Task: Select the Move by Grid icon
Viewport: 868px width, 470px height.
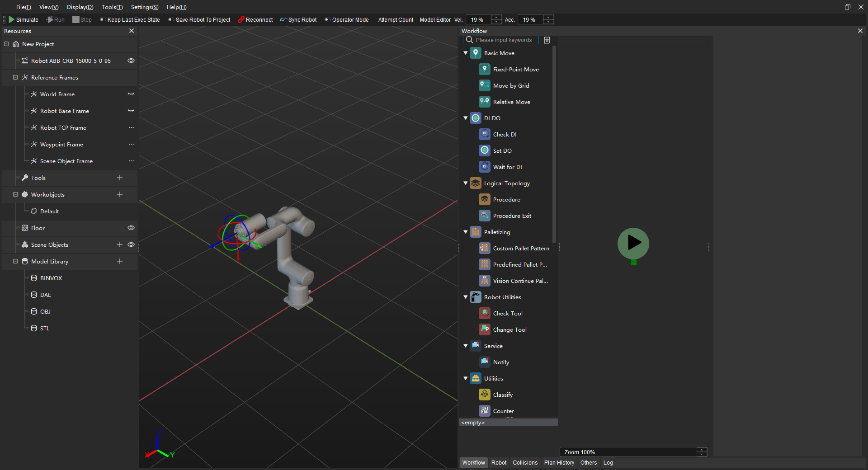Action: point(484,85)
